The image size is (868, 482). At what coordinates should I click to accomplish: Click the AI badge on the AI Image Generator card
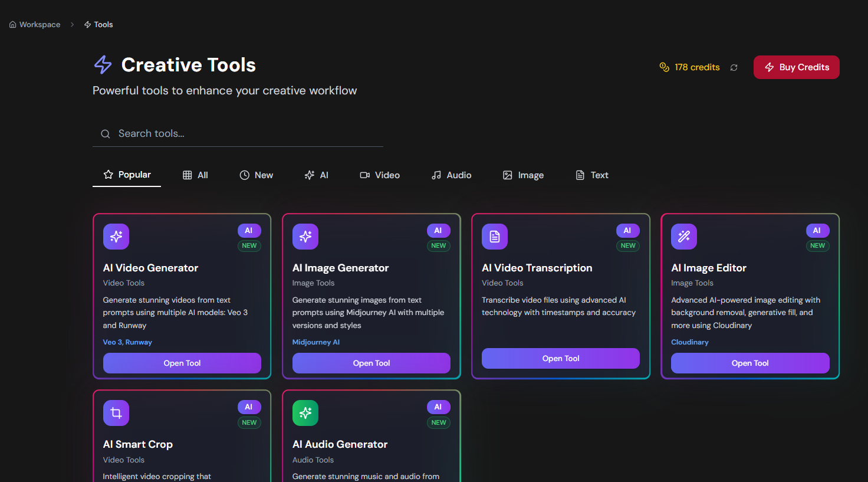(438, 231)
